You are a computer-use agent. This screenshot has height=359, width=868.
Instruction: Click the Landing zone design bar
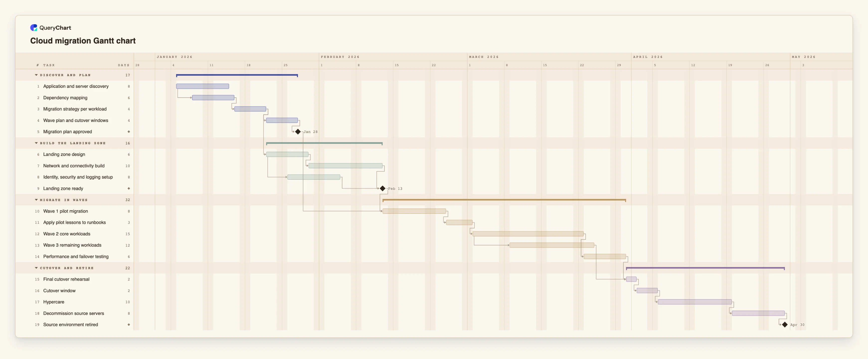[287, 154]
